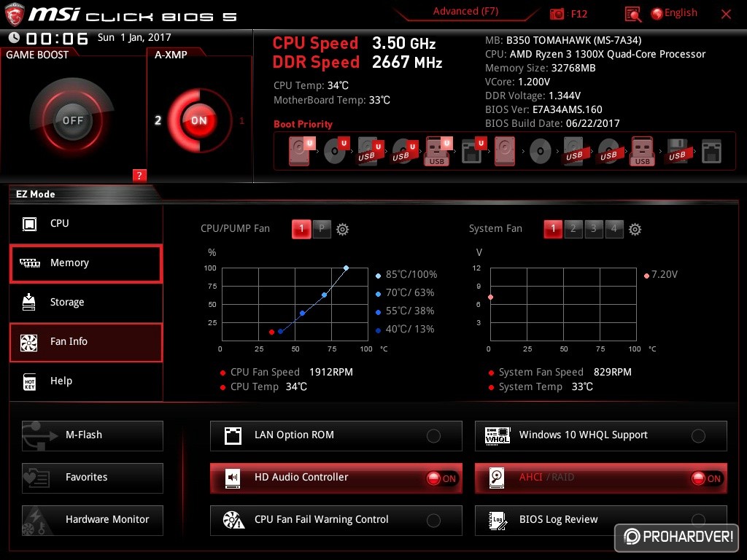Select PUMP fan P tab
This screenshot has height=560, width=747.
click(x=322, y=229)
